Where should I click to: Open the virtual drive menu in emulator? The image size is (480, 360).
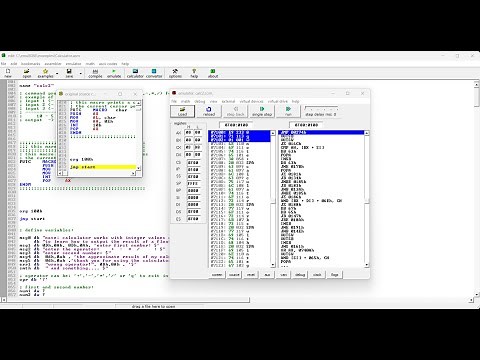tap(278, 101)
